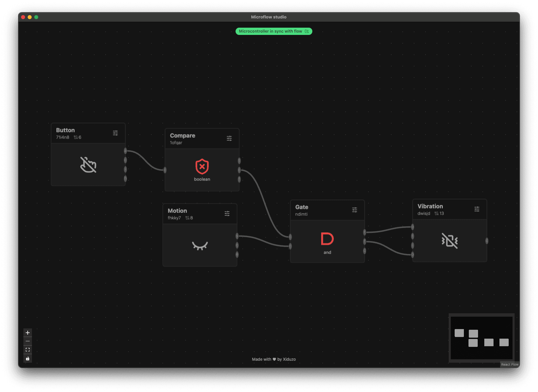538x392 pixels.
Task: Zoom in on the flow canvas
Action: click(28, 333)
